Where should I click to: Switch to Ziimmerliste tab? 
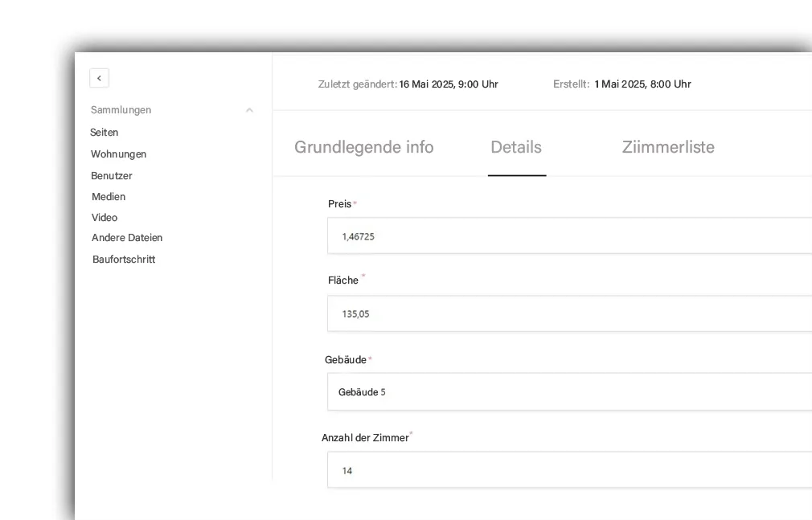tap(668, 147)
